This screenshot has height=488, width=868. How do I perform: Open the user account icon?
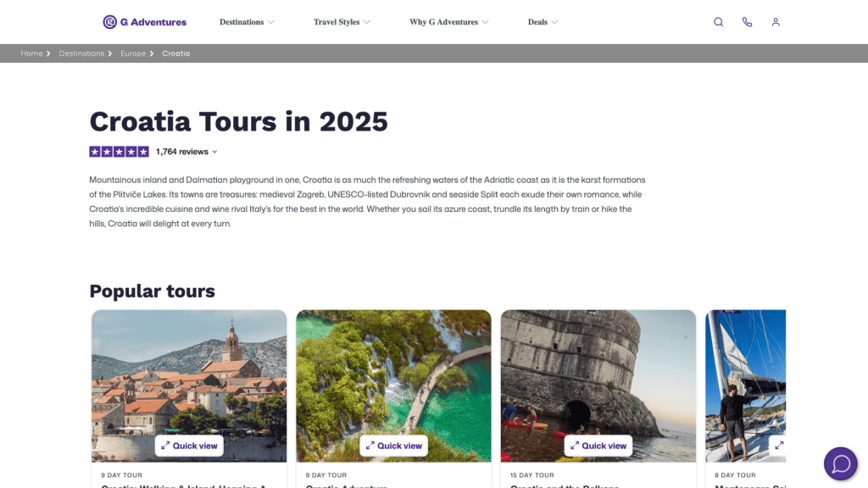tap(776, 22)
